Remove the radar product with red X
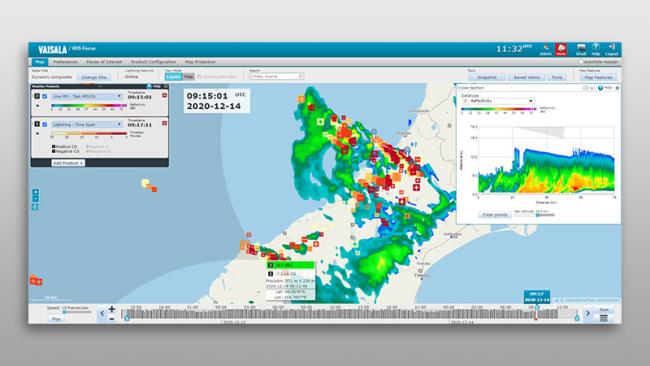 pyautogui.click(x=165, y=95)
